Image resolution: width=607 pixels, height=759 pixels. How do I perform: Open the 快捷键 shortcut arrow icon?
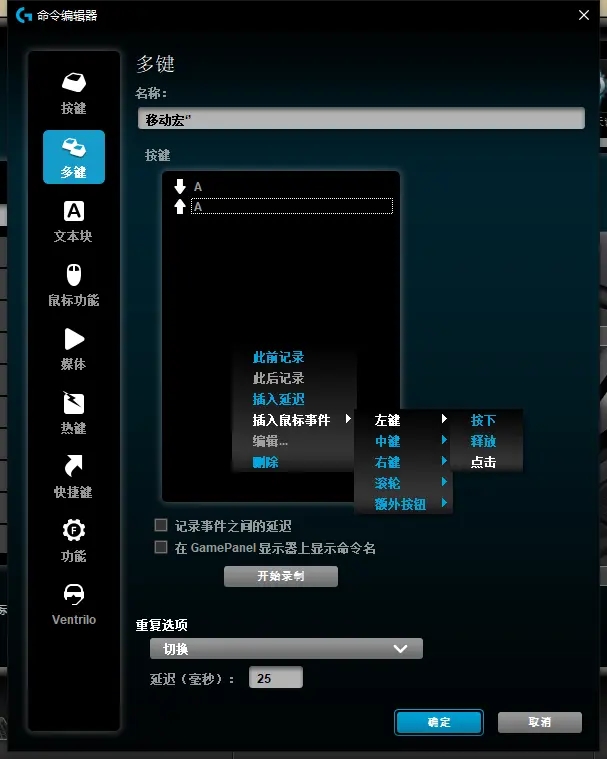tap(74, 468)
